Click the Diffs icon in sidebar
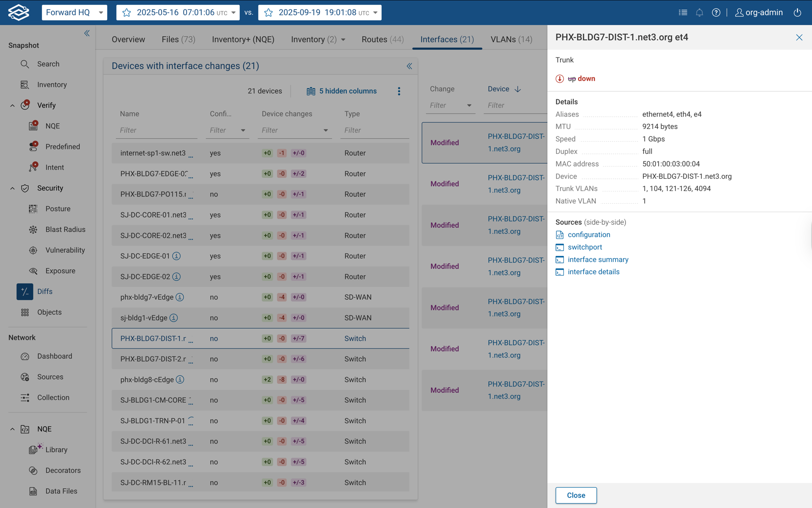Image resolution: width=812 pixels, height=508 pixels. 25,292
